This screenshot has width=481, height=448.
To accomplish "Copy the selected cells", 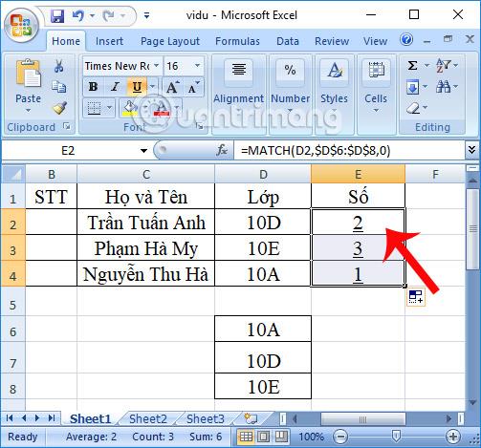I will point(58,87).
